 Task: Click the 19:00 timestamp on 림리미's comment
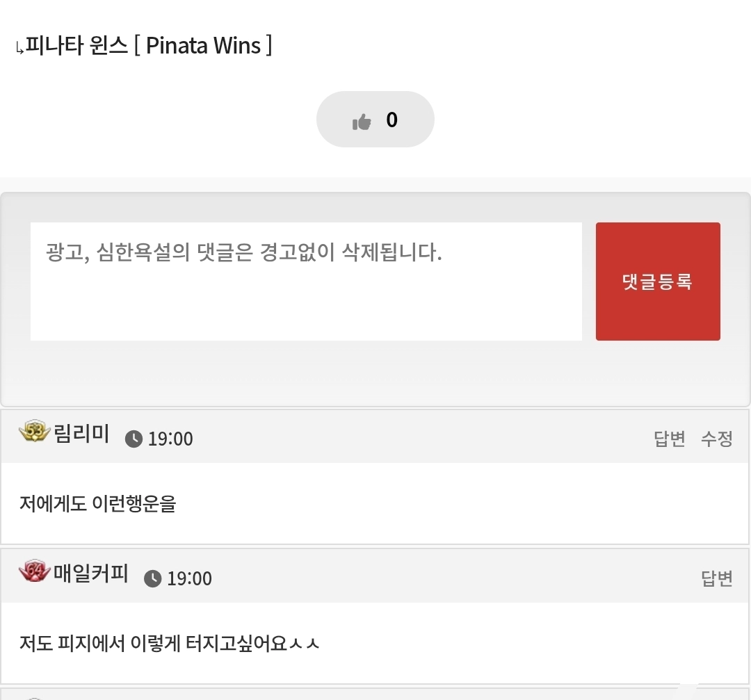click(x=170, y=439)
